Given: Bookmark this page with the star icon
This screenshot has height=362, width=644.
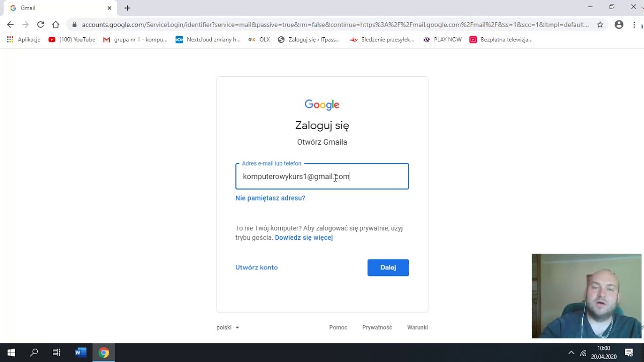Looking at the screenshot, I should pos(600,25).
